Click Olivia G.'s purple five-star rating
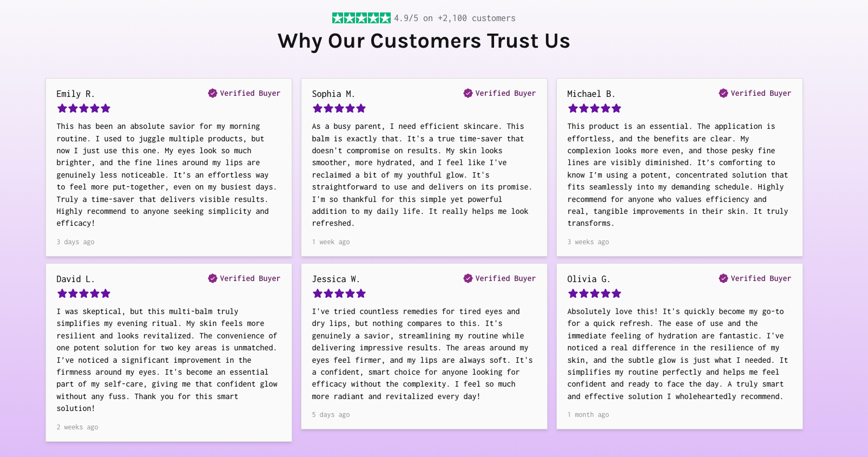Viewport: 868px width, 457px height. (x=595, y=293)
